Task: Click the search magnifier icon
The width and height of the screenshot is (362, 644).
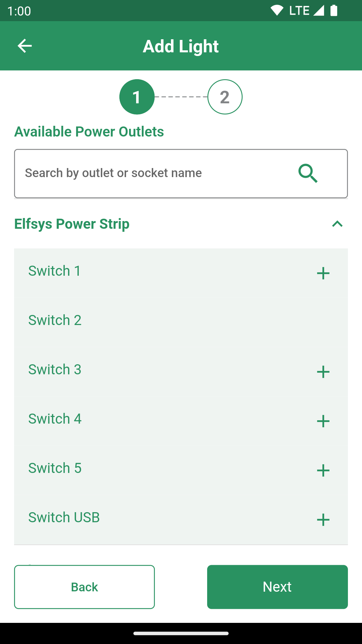Action: point(308,173)
